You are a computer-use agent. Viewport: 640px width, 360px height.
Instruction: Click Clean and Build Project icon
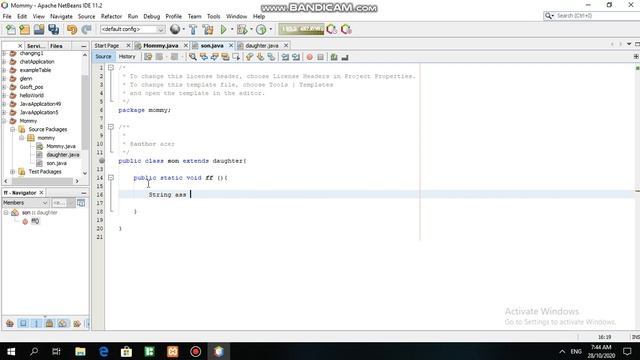pos(208,29)
